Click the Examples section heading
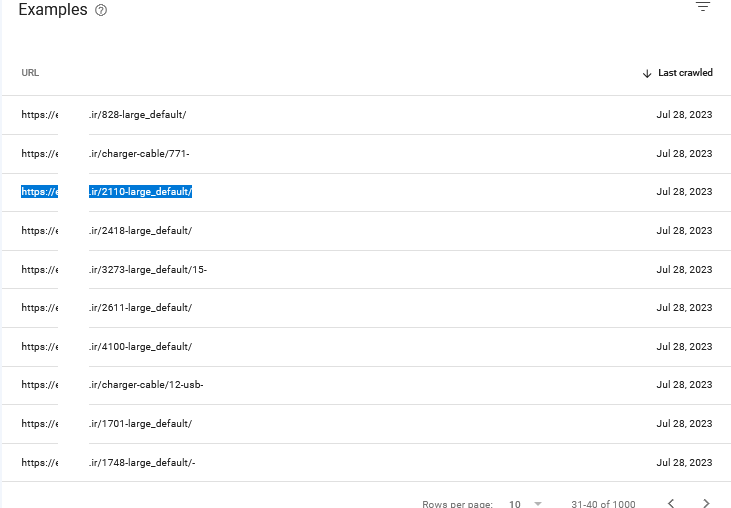Image resolution: width=731 pixels, height=508 pixels. click(x=52, y=9)
